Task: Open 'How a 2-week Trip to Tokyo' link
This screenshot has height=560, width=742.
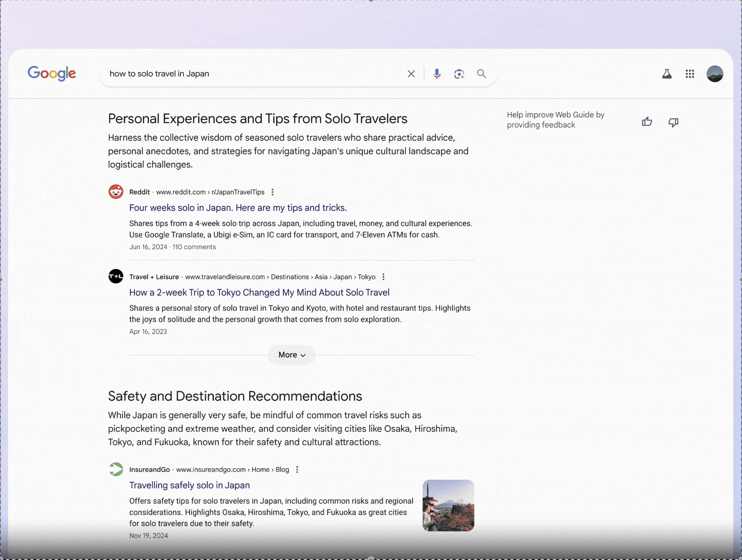Action: (259, 293)
